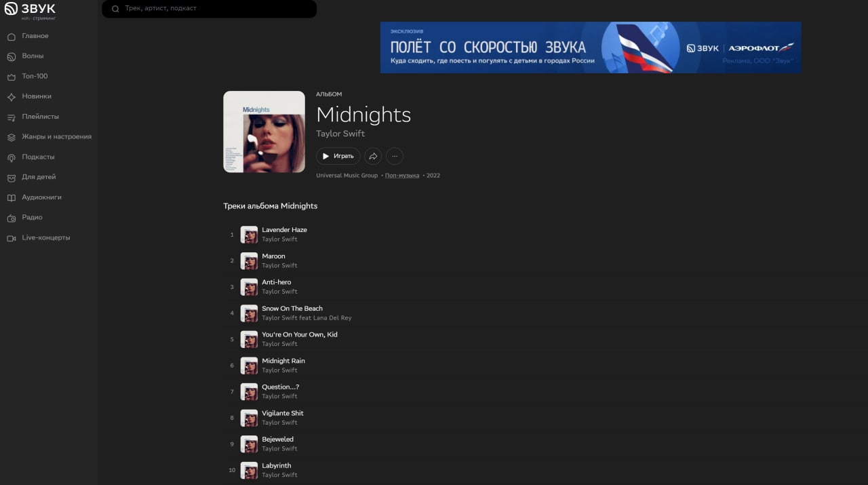Viewport: 868px width, 485px height.
Task: Open Главное home icon in sidebar
Action: coord(11,37)
